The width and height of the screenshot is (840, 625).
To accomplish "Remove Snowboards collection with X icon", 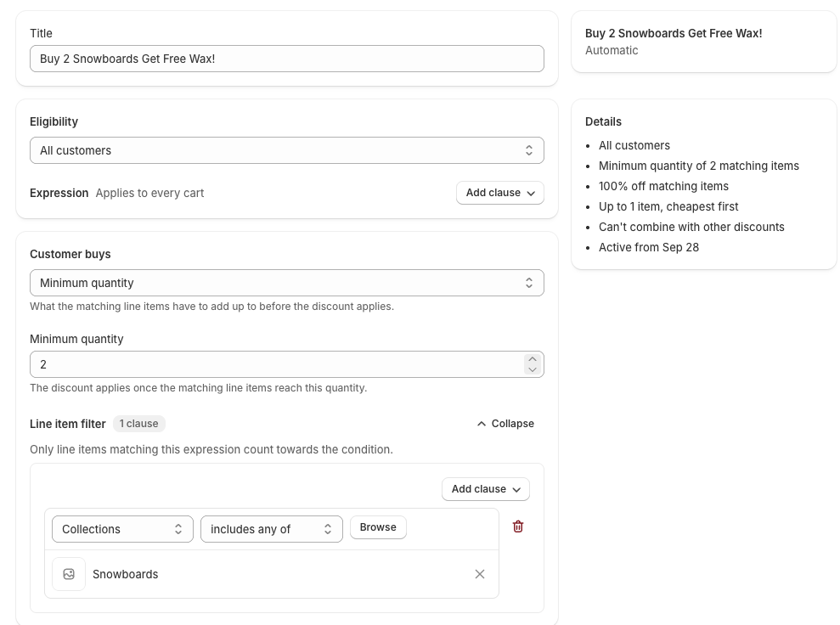I will tap(480, 574).
